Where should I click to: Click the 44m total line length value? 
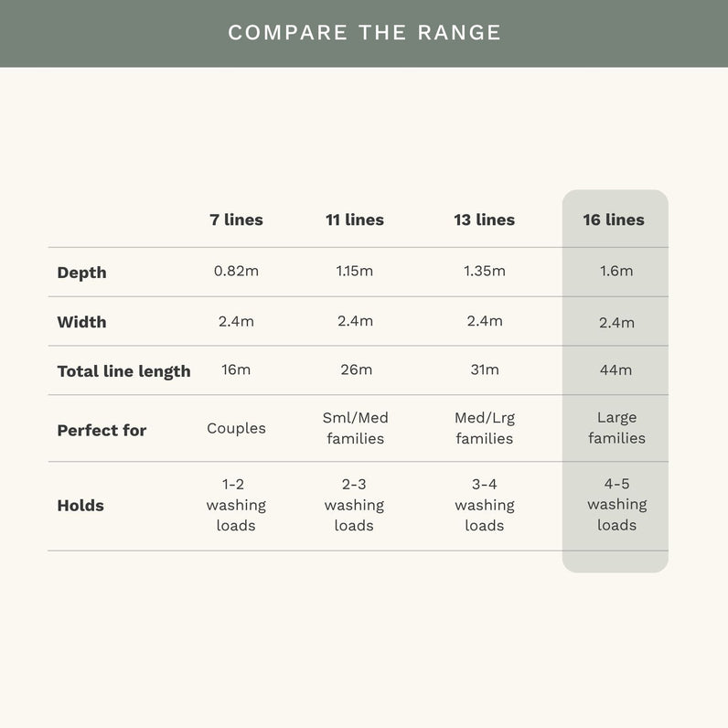click(x=616, y=370)
